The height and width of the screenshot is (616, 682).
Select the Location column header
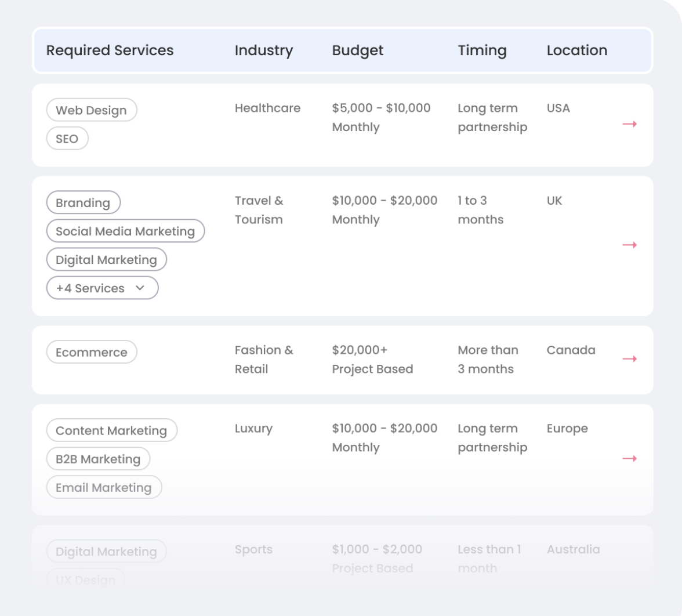576,50
